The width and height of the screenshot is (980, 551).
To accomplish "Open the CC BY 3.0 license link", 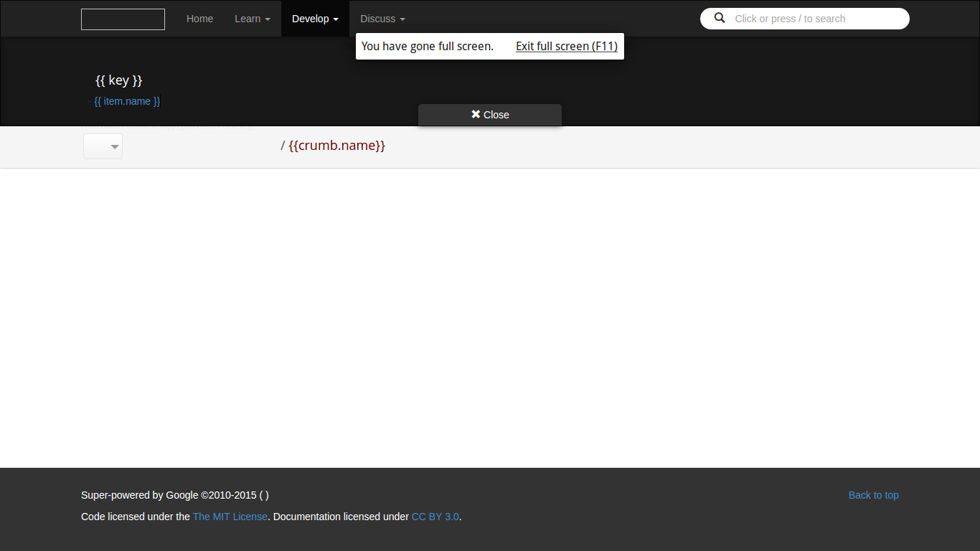I will 435,517.
